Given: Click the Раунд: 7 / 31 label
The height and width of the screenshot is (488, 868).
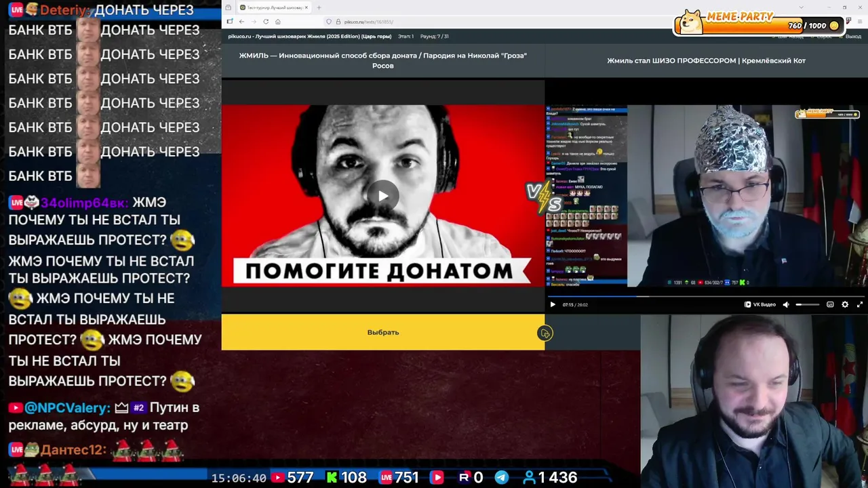Looking at the screenshot, I should [434, 36].
